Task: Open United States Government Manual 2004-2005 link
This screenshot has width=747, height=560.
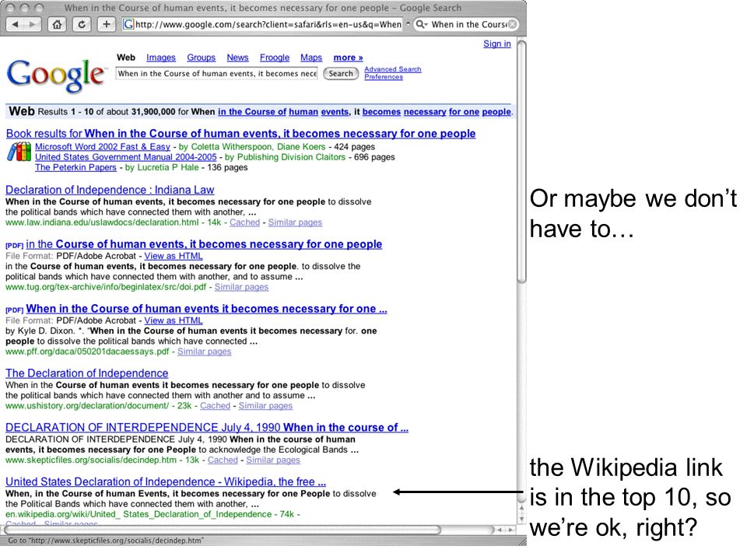Action: pos(126,157)
